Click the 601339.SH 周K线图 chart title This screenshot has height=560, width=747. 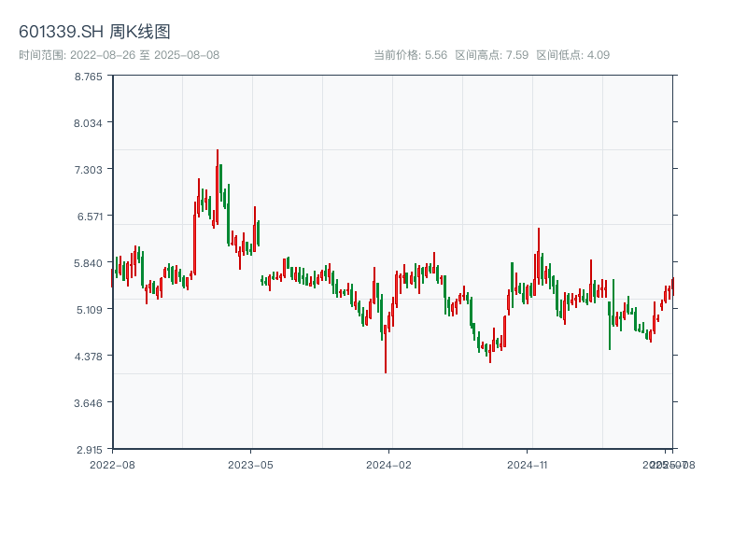pos(94,33)
